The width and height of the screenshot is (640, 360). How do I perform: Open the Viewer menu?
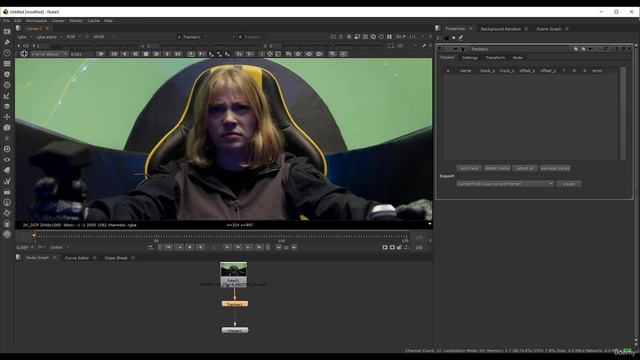[58, 20]
